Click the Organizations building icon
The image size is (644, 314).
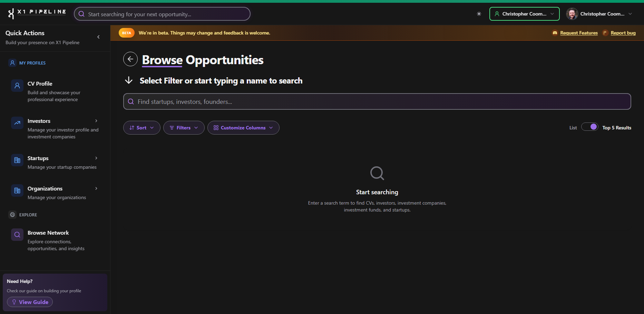tap(17, 190)
